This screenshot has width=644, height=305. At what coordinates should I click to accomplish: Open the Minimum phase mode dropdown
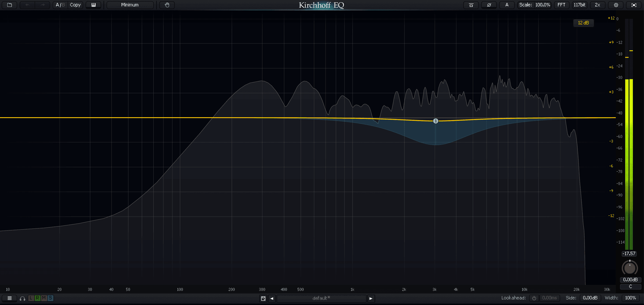130,5
